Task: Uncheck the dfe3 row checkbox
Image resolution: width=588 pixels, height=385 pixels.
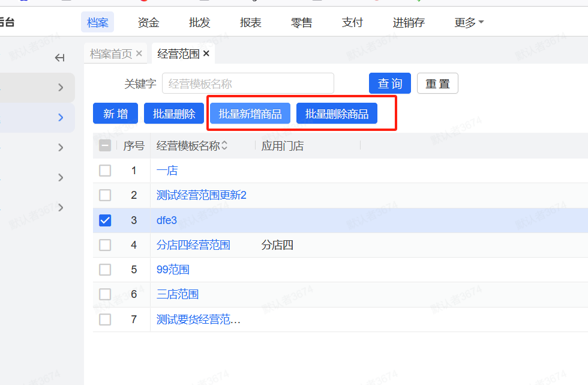Action: point(105,220)
